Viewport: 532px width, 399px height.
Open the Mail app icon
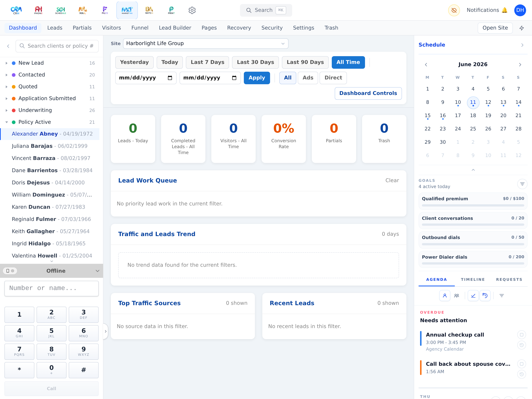[x=83, y=10]
